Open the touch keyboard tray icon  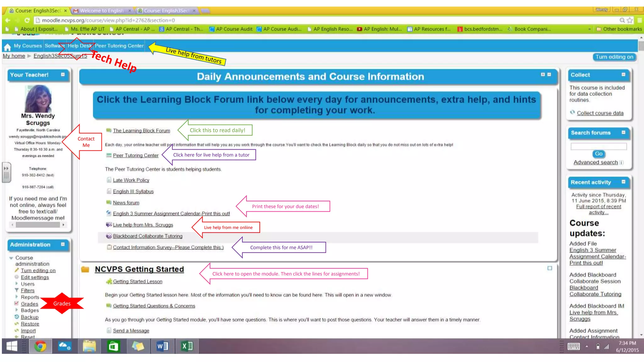click(574, 346)
